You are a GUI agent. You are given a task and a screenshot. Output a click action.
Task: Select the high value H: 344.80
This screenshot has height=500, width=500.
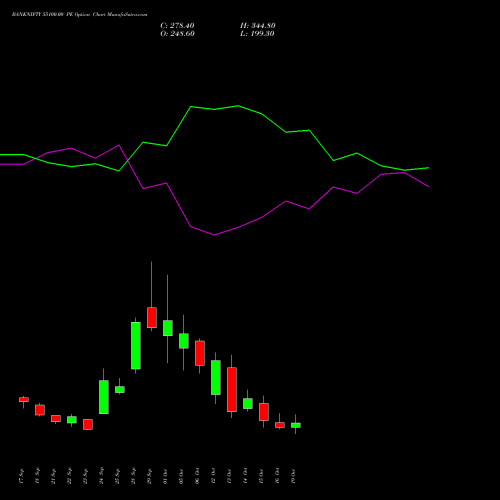pyautogui.click(x=258, y=26)
